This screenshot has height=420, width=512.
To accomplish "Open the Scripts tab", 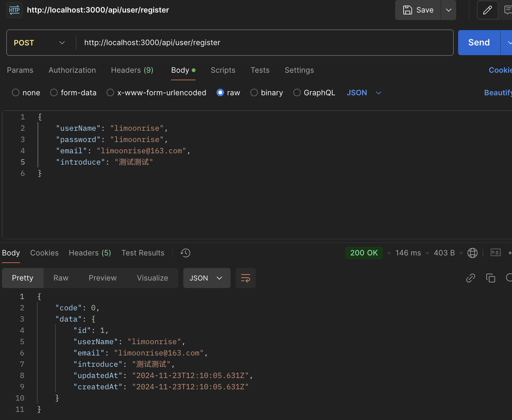I will (x=223, y=70).
